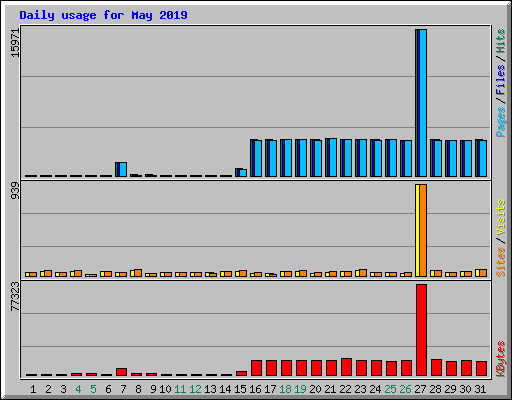512x400 pixels.
Task: Click the day 27 yellow Visits bar
Action: coord(417,230)
